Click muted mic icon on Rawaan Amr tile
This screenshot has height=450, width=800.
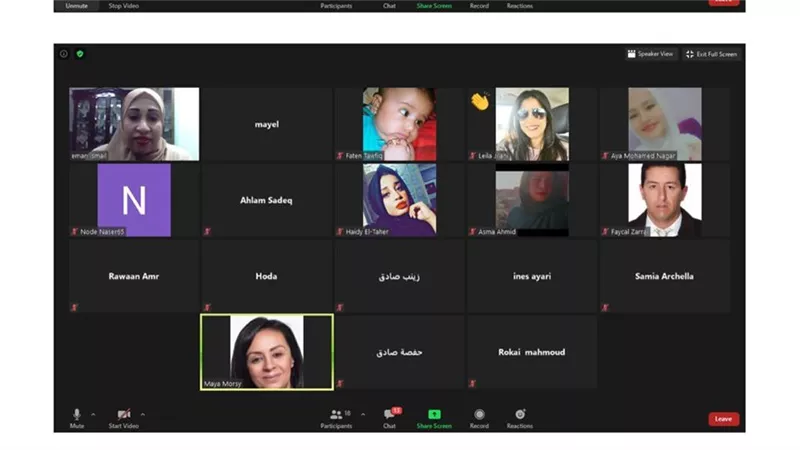[x=74, y=307]
